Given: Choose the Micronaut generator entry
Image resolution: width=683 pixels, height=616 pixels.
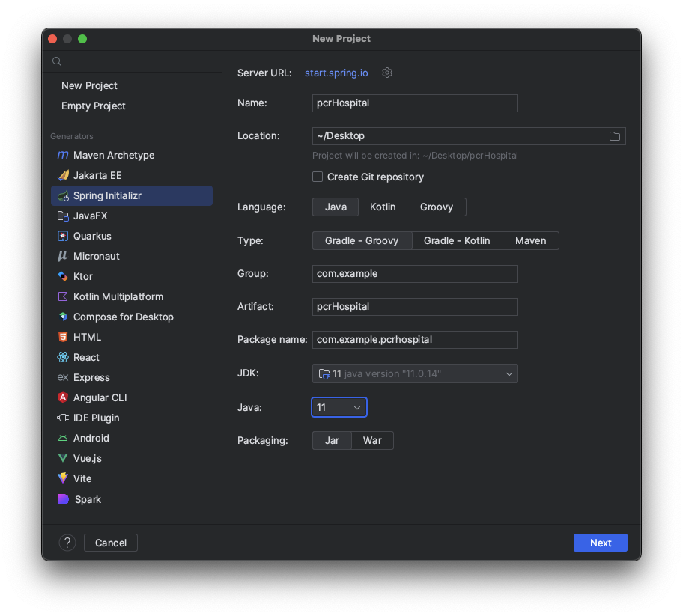Looking at the screenshot, I should (x=97, y=256).
